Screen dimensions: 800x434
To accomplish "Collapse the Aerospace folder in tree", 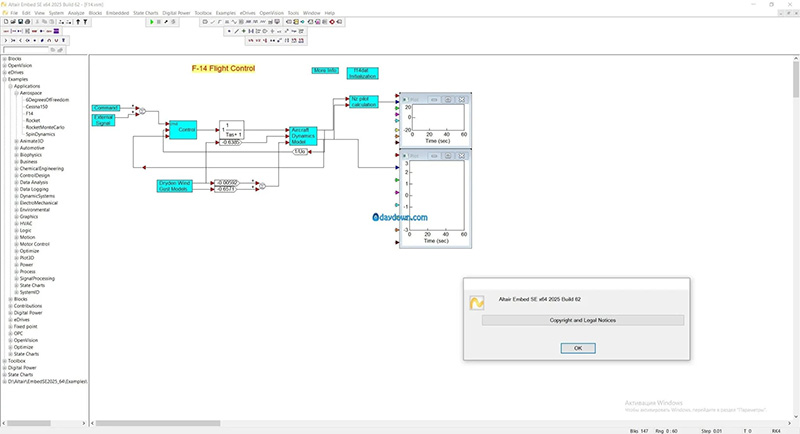I will coord(17,93).
